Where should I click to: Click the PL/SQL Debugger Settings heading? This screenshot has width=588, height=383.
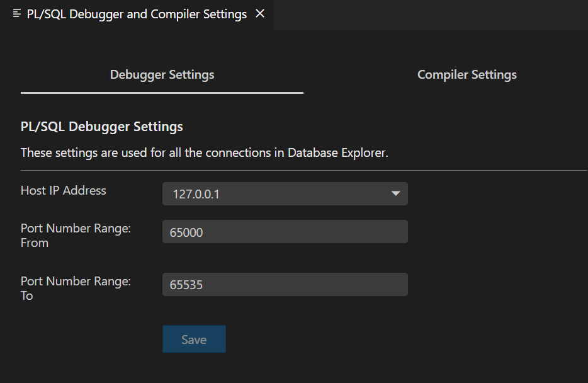[101, 126]
